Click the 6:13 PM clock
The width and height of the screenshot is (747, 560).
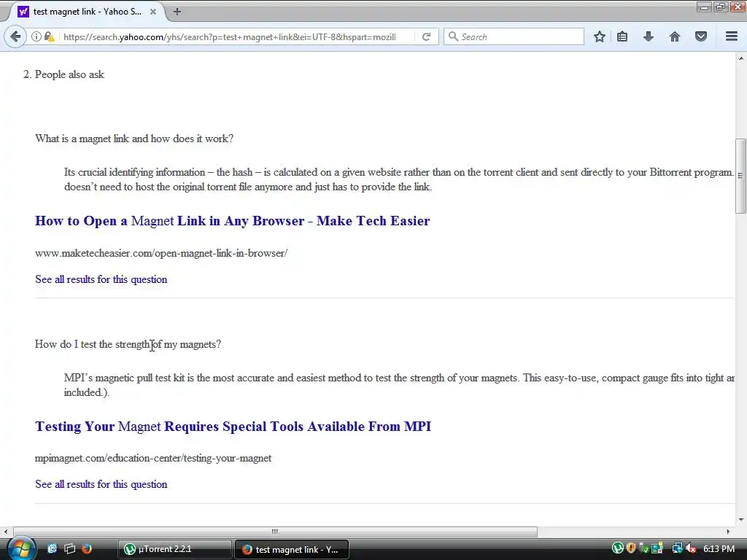point(719,549)
